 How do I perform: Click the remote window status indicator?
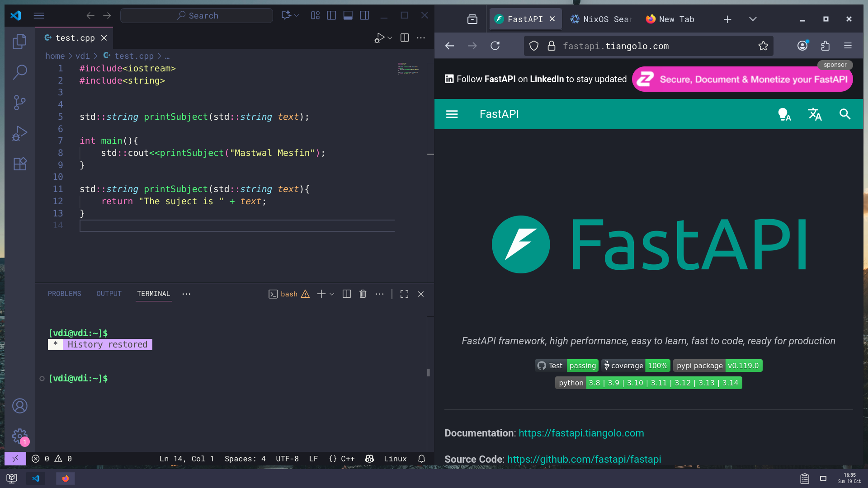click(15, 459)
